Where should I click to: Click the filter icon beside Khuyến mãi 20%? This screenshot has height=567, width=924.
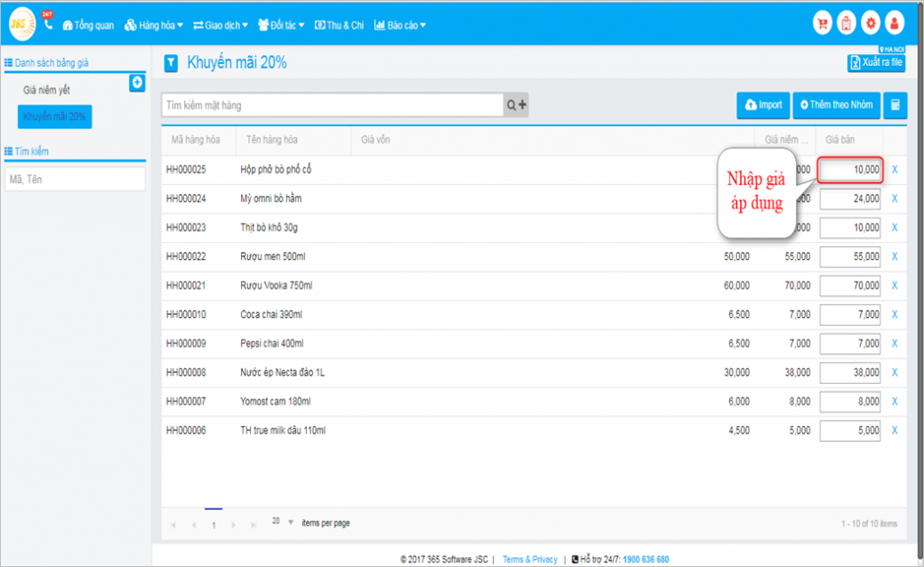point(171,63)
